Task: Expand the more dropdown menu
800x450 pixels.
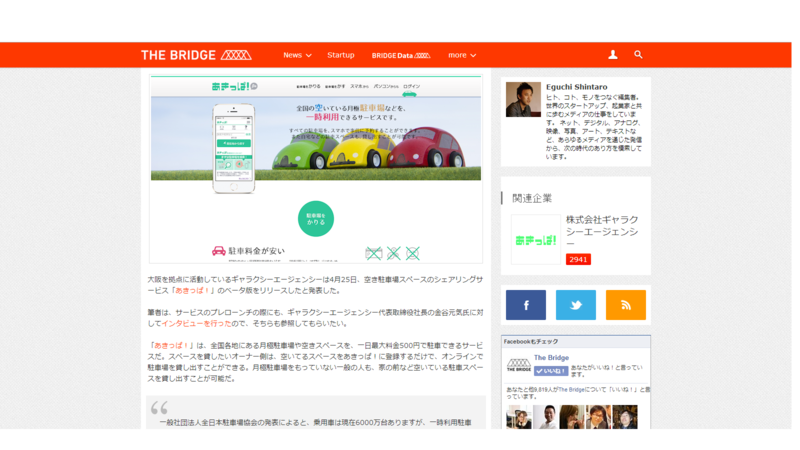Action: point(462,55)
